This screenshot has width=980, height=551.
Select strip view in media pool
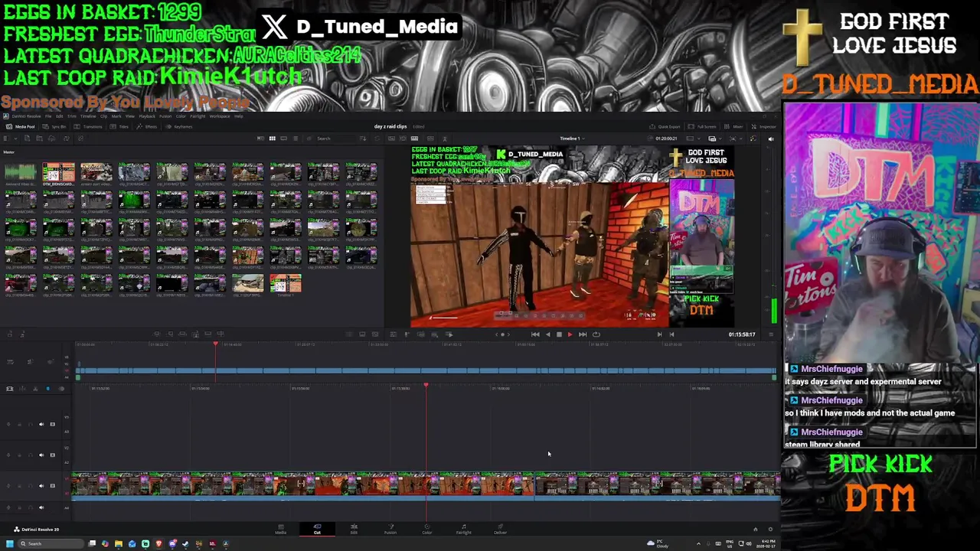point(283,139)
